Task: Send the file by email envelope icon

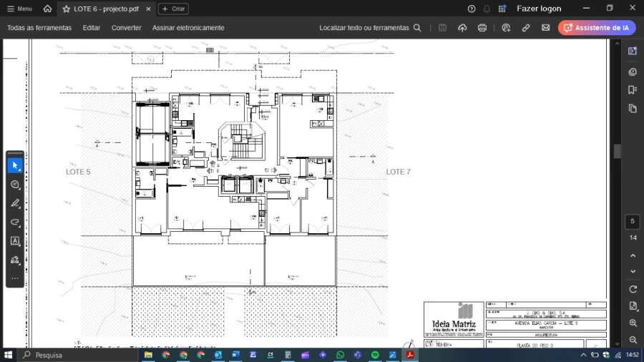Action: 546,28
